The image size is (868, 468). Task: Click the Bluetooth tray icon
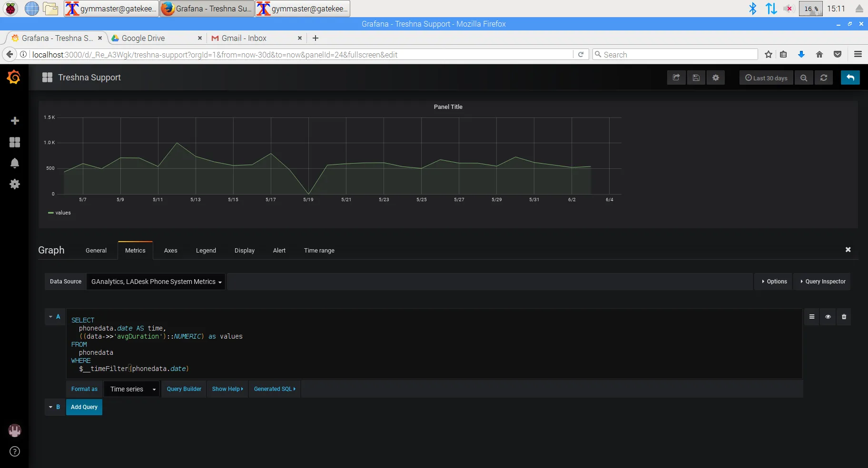click(x=752, y=9)
